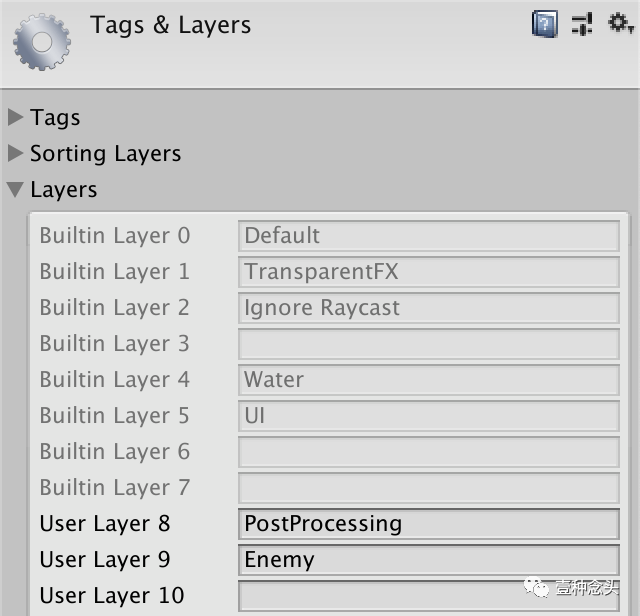The image size is (640, 616).
Task: Click the empty Builtin Layer 7 field
Action: [429, 487]
